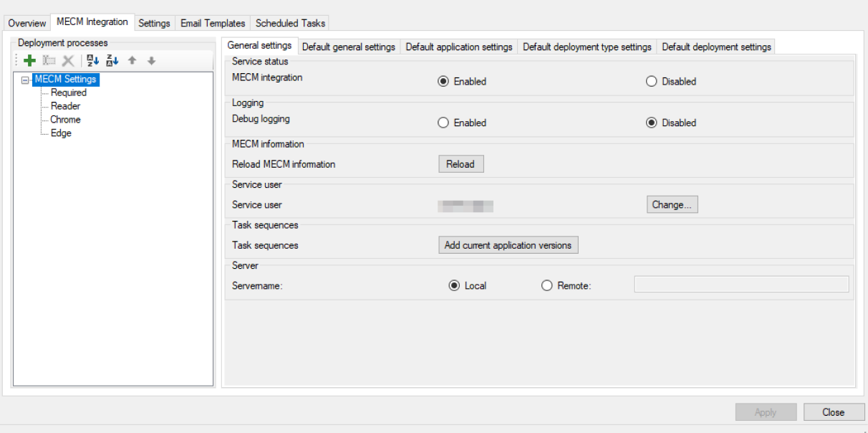The width and height of the screenshot is (868, 433).
Task: Set MECM integration to Enabled
Action: click(462, 82)
